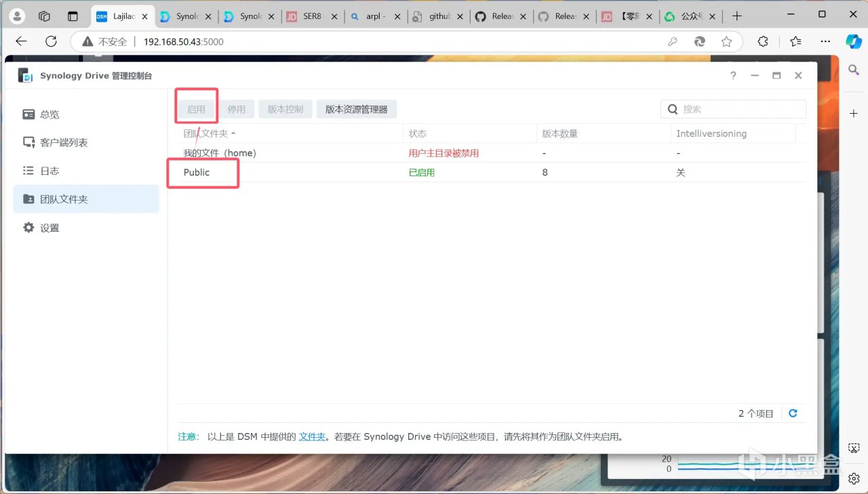
Task: Click the 2 个项目 item count
Action: point(756,413)
